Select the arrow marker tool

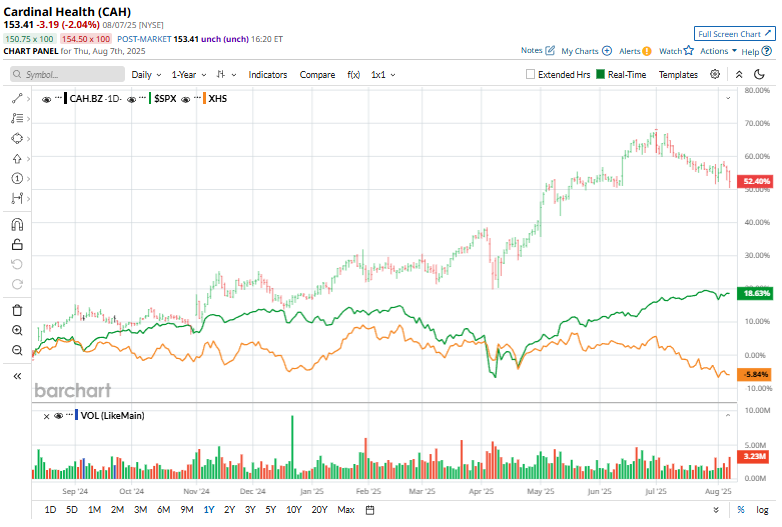pos(17,159)
